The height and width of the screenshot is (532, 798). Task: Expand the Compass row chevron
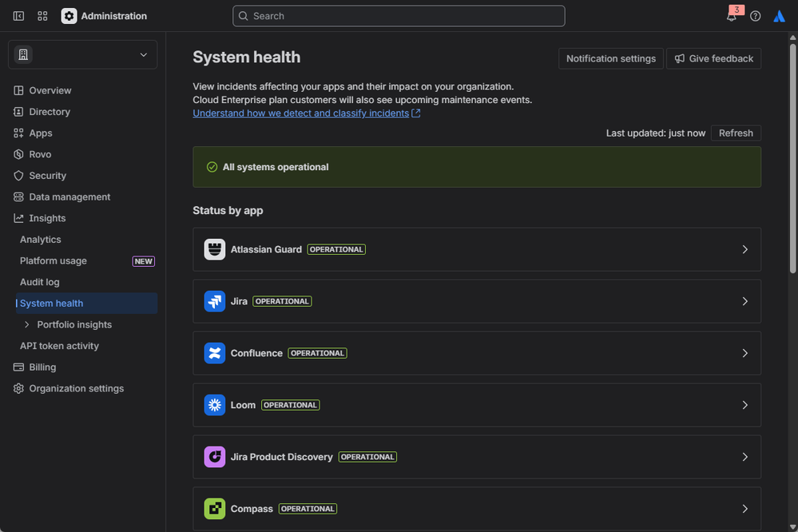(744, 509)
